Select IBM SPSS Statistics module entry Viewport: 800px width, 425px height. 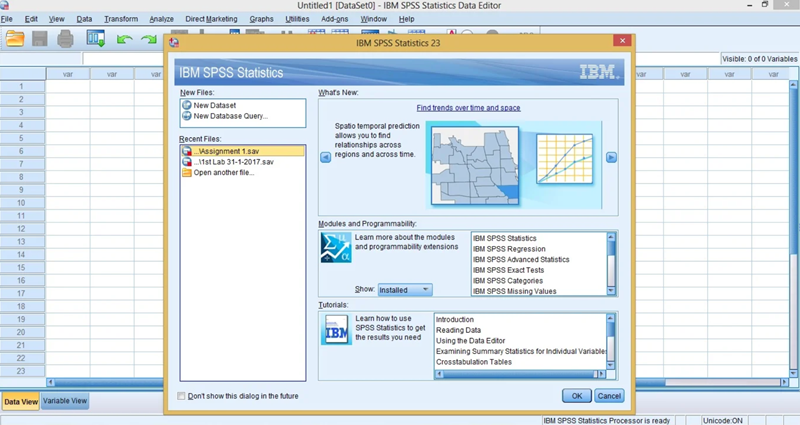pos(505,238)
